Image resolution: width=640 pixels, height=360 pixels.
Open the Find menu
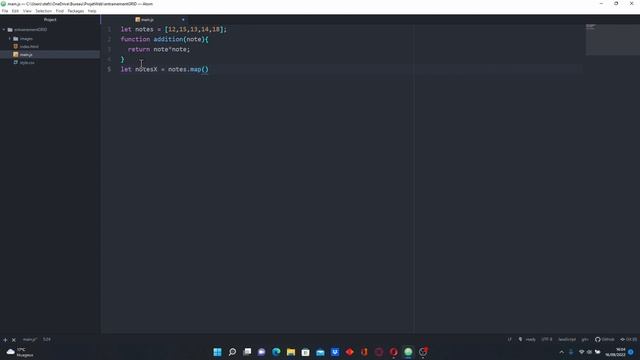60,11
